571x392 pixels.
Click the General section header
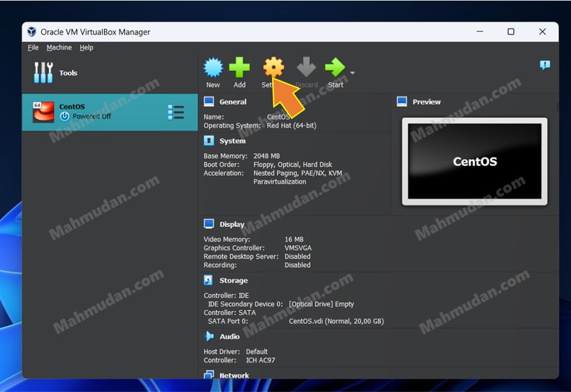coord(232,102)
